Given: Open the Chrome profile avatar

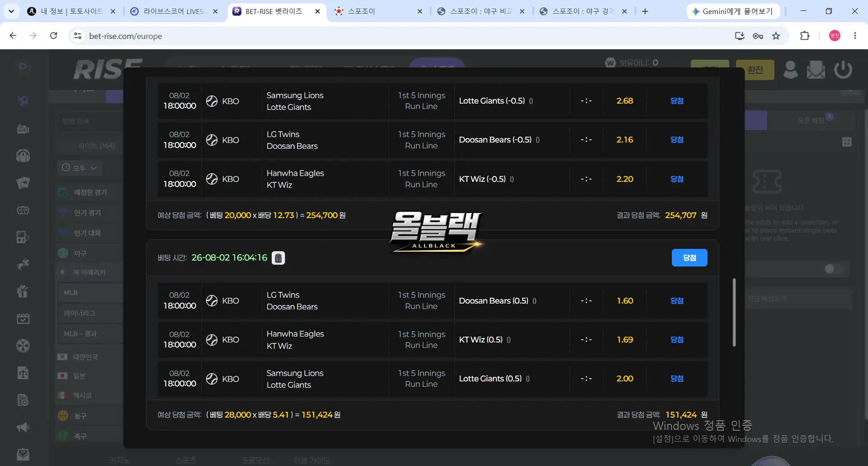Looking at the screenshot, I should (835, 36).
